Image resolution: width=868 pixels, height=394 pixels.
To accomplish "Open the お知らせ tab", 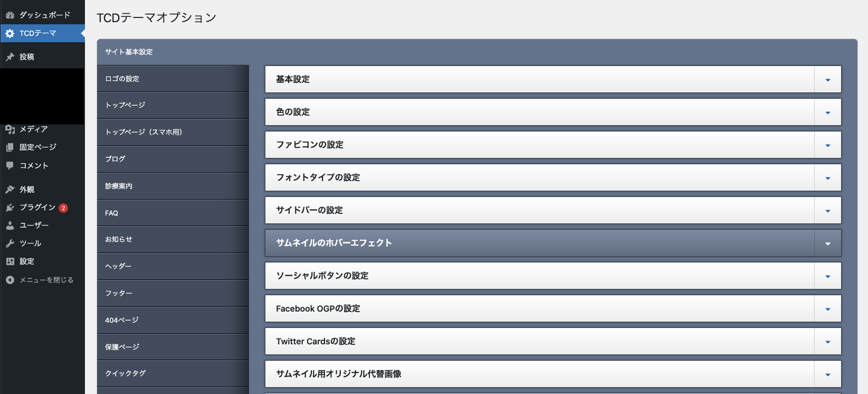I will click(173, 239).
